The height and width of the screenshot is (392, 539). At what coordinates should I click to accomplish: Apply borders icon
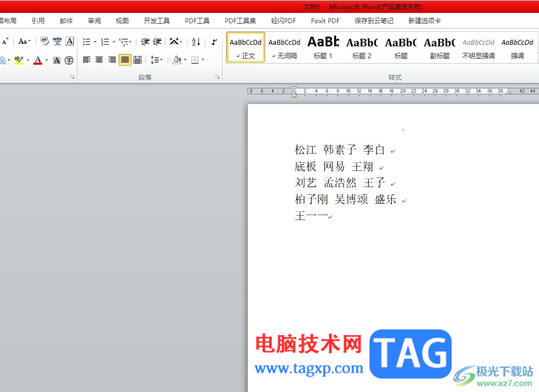(195, 60)
